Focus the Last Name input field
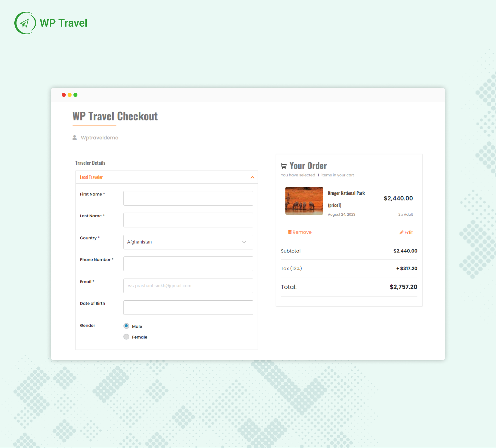This screenshot has height=448, width=496. point(188,220)
